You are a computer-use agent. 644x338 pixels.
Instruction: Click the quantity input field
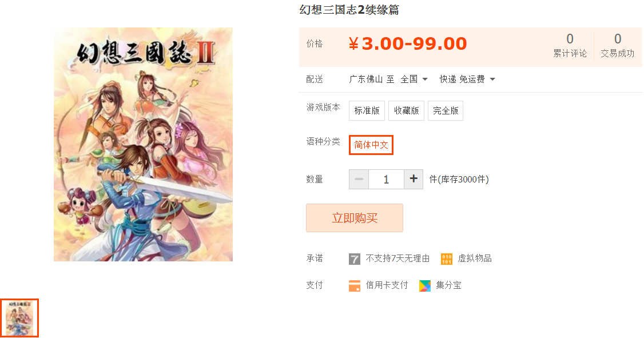point(386,179)
